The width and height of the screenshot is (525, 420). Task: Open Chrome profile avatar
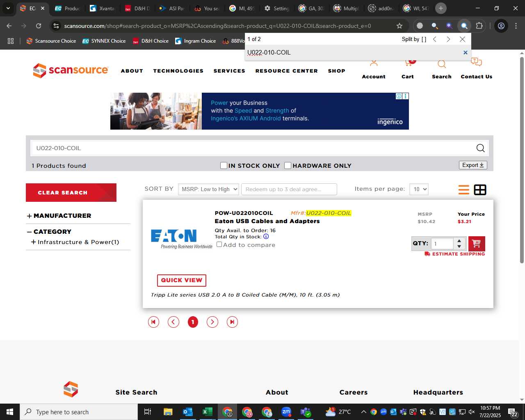[x=501, y=26]
